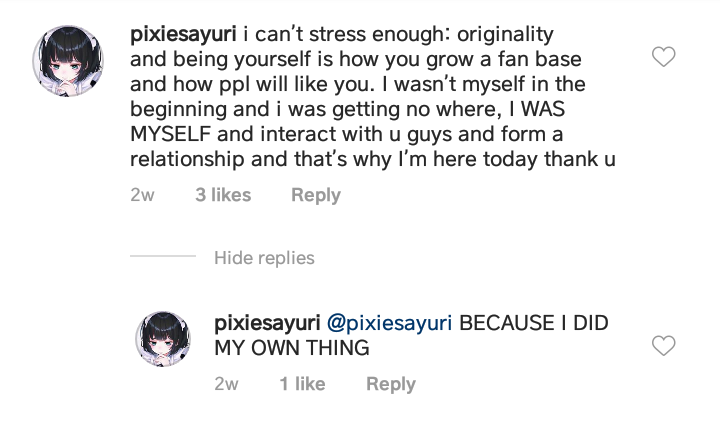Collapse the thread with Hide replies
This screenshot has height=423, width=720.
(264, 258)
